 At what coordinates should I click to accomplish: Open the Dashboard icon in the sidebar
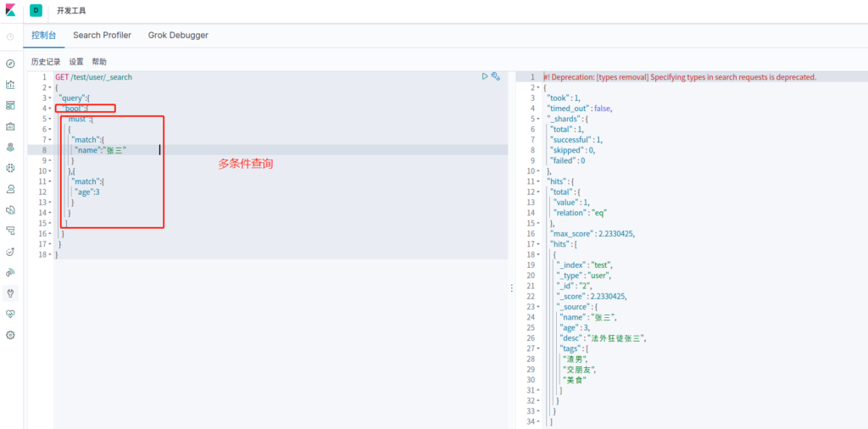(x=10, y=105)
